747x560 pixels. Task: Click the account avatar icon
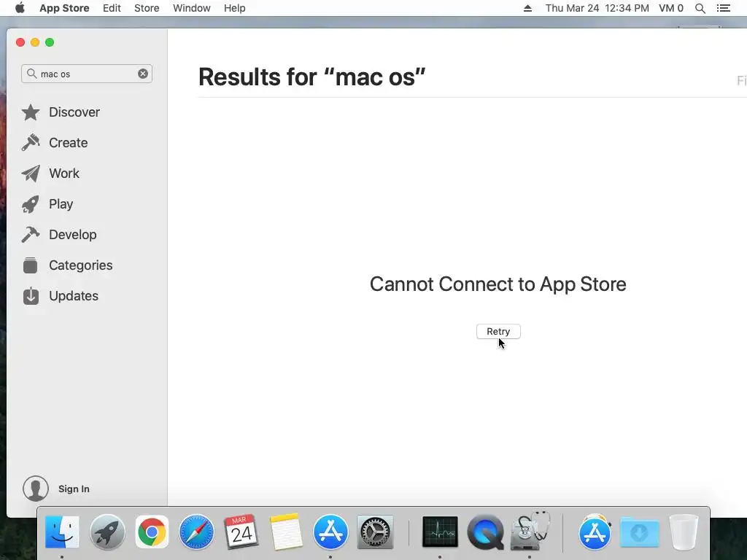click(36, 489)
